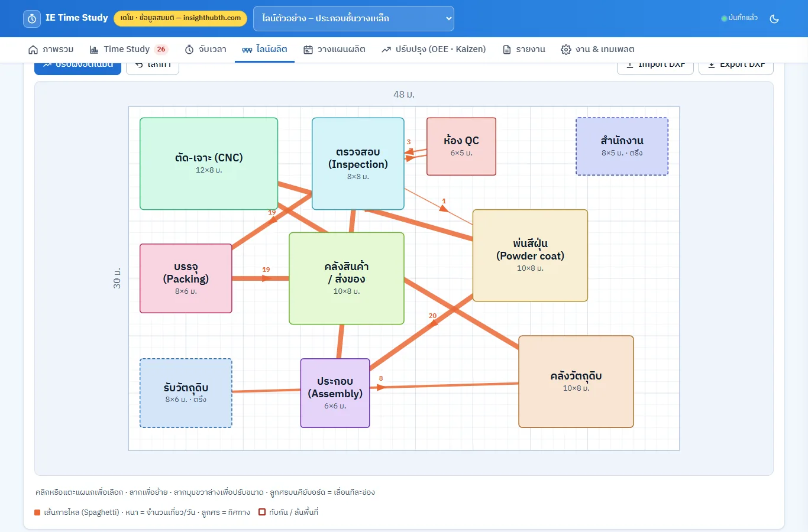Screen dimensions: 808x532
Task: Open งาน & เทมเพลต settings tab
Action: tap(597, 50)
